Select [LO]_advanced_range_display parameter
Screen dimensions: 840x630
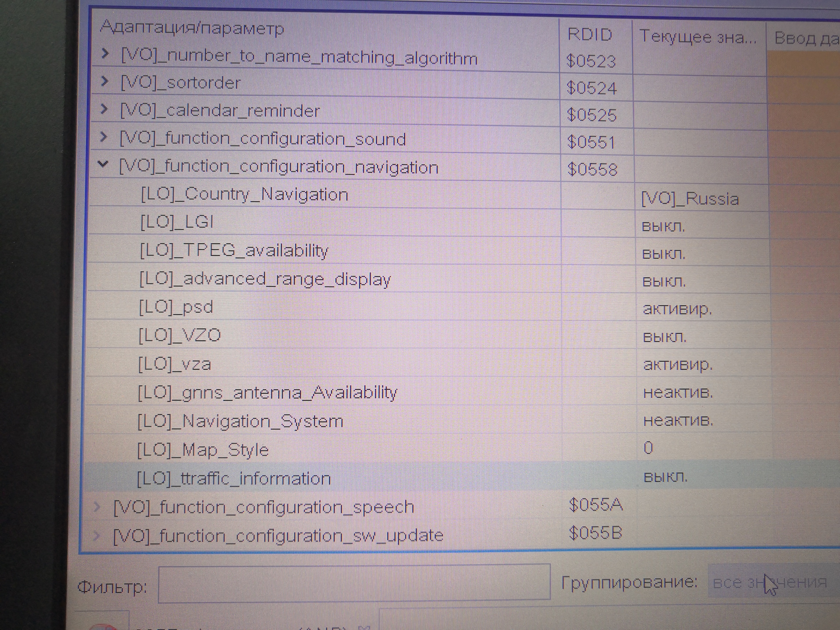point(265,279)
